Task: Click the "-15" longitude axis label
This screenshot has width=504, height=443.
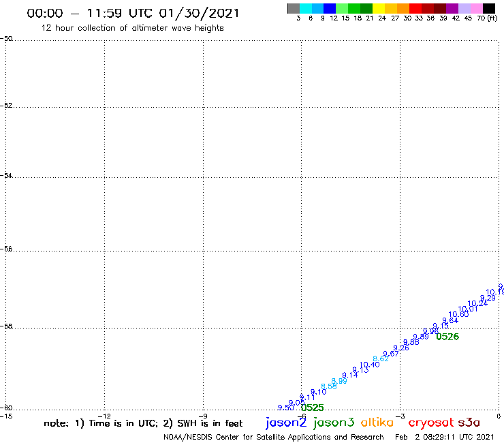Action: click(x=6, y=416)
